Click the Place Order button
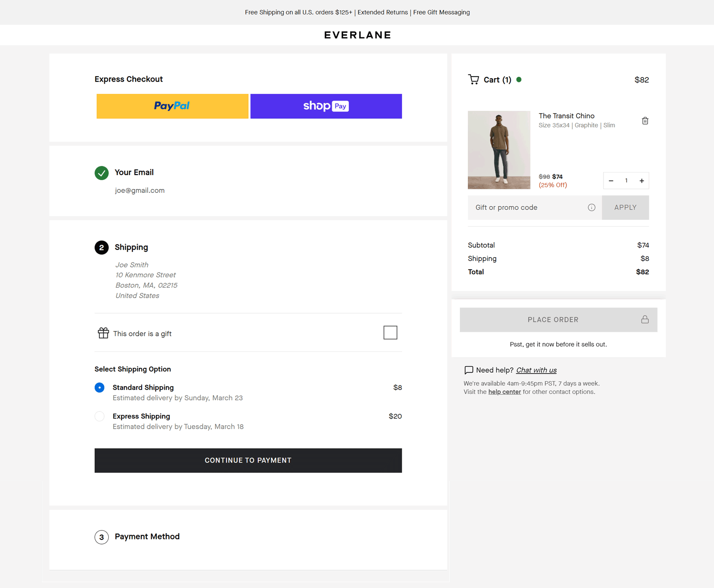Screen dimensions: 714x588 (x=558, y=320)
